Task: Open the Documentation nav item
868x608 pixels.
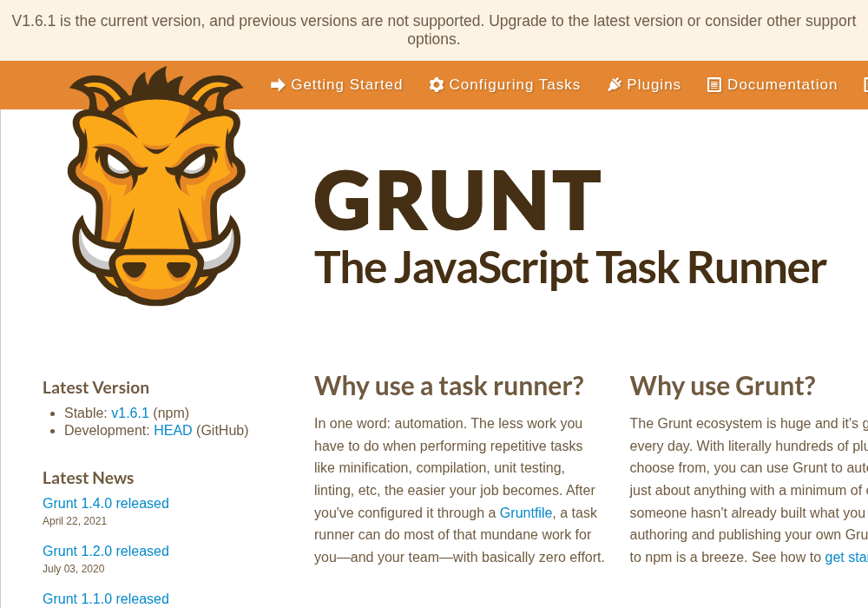Action: 773,85
